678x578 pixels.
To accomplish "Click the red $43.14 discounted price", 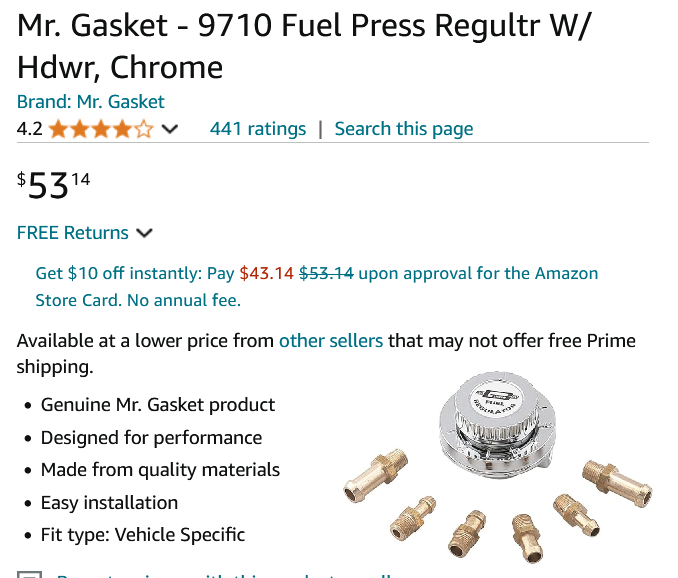I will (267, 273).
